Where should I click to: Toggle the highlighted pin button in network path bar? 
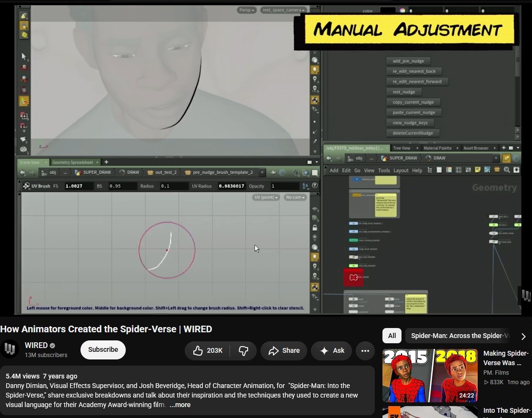click(x=507, y=158)
